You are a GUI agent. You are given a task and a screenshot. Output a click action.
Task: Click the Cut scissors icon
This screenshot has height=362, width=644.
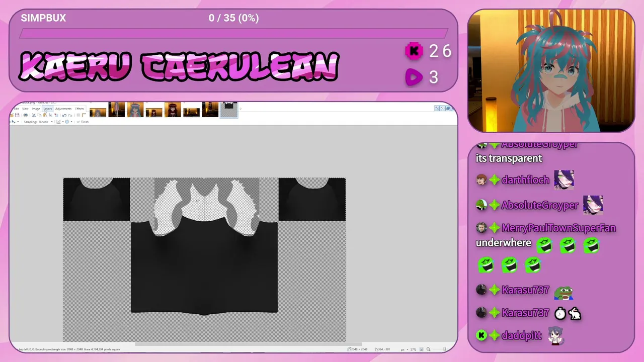pyautogui.click(x=34, y=115)
